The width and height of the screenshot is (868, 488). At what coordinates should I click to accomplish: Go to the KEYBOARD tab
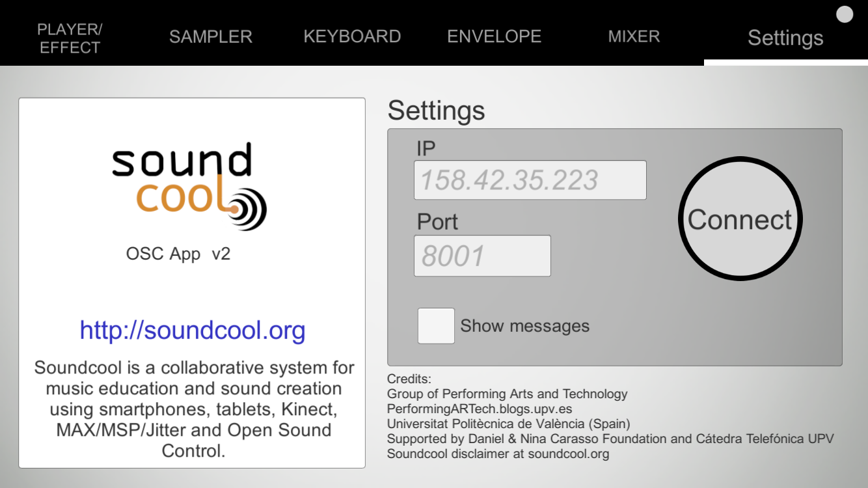point(352,36)
